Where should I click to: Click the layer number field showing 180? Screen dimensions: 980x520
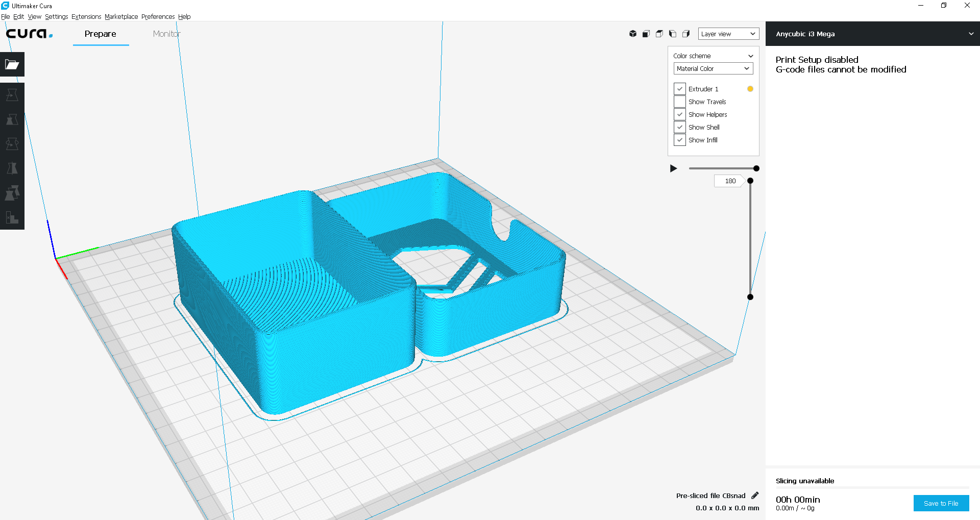click(x=730, y=181)
